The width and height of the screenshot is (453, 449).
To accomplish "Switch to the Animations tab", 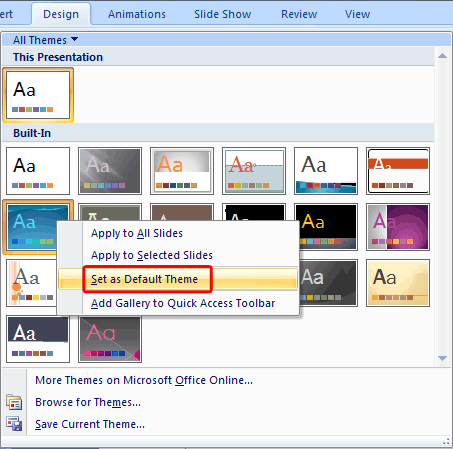I will pyautogui.click(x=137, y=14).
